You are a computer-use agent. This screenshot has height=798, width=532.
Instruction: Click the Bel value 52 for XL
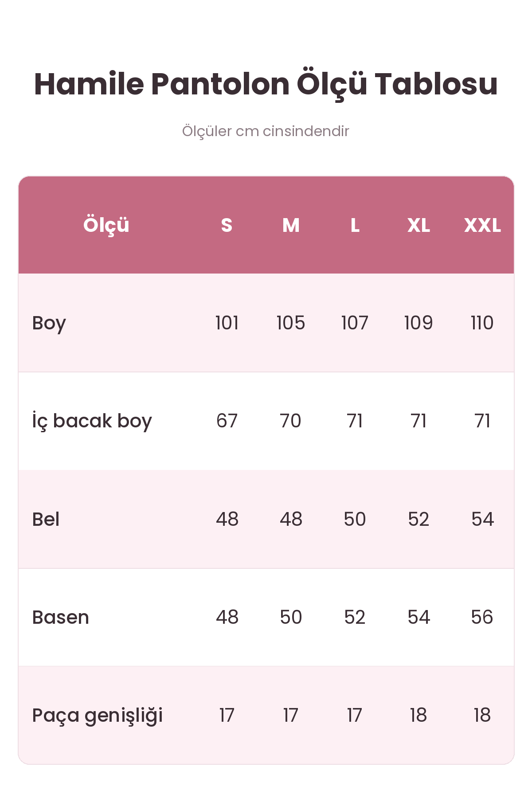[419, 519]
